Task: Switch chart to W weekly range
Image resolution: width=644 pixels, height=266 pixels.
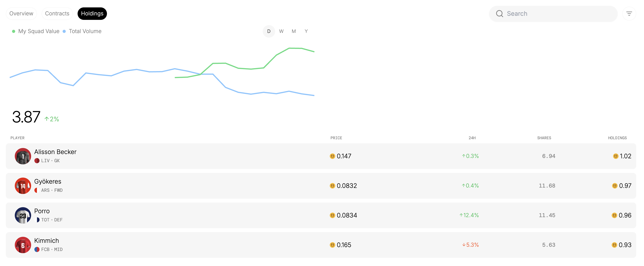Action: click(281, 31)
